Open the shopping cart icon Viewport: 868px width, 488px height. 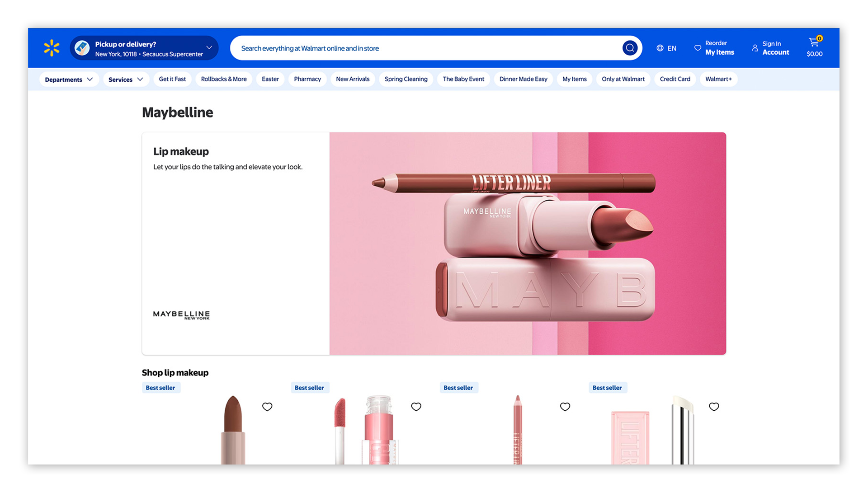(x=814, y=42)
